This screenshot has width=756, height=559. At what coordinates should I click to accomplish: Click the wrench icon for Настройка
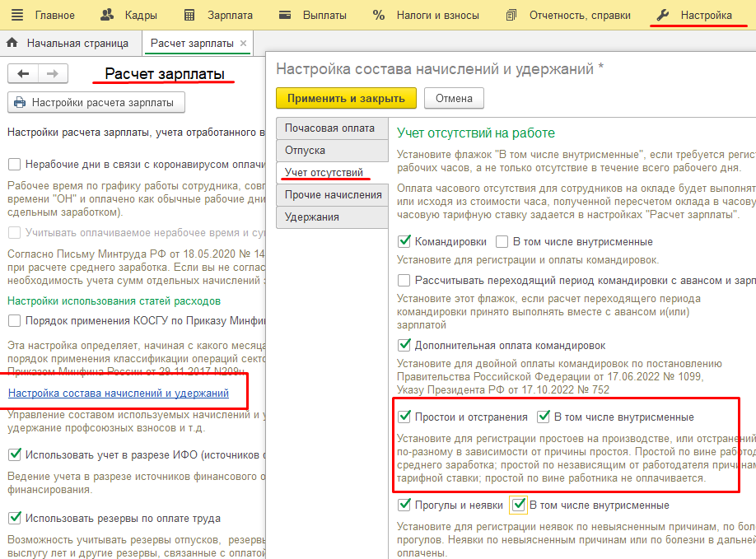point(663,15)
